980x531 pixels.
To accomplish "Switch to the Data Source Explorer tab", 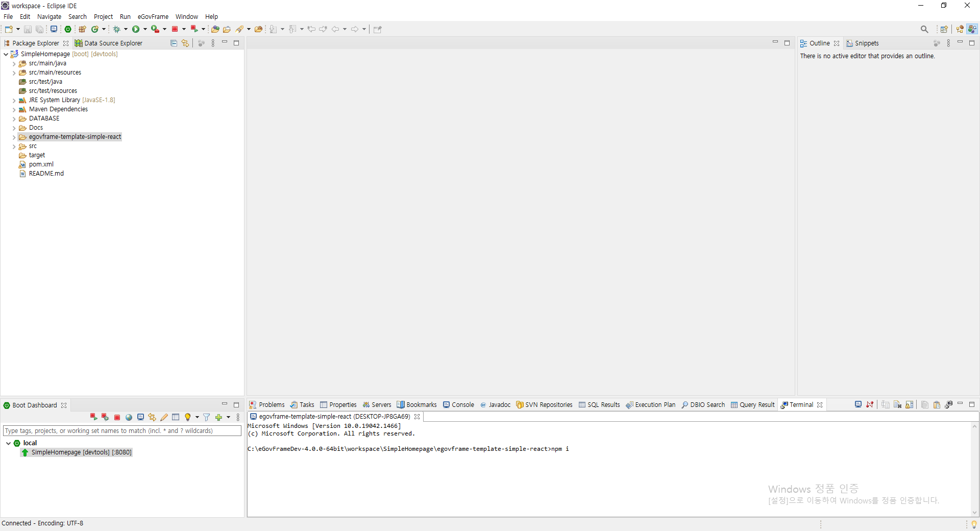I will coord(108,43).
